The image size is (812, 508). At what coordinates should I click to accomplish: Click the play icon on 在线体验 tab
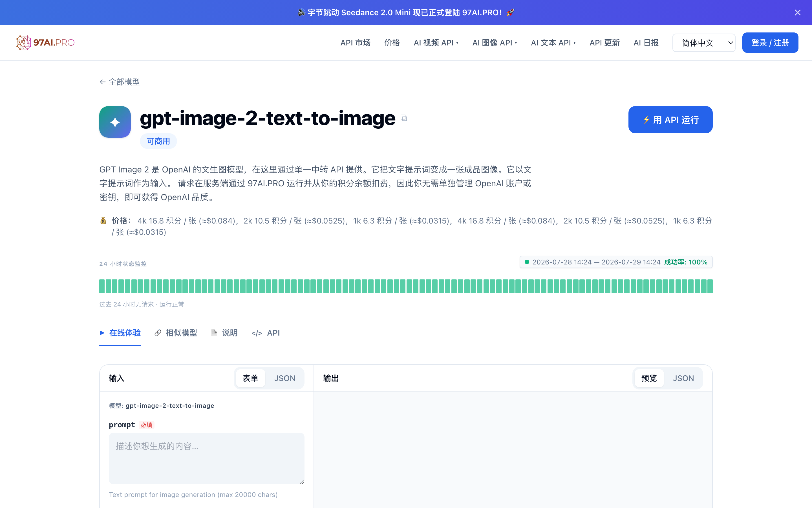pyautogui.click(x=102, y=333)
